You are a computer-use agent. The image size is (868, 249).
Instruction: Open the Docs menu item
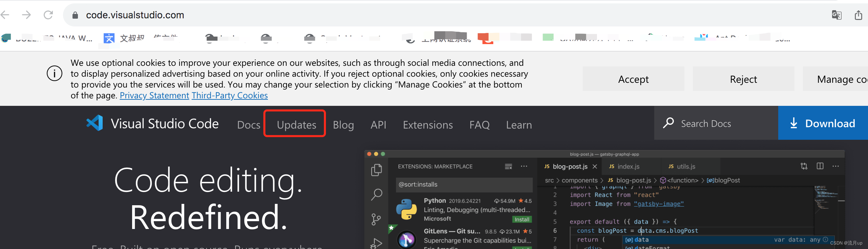click(249, 125)
